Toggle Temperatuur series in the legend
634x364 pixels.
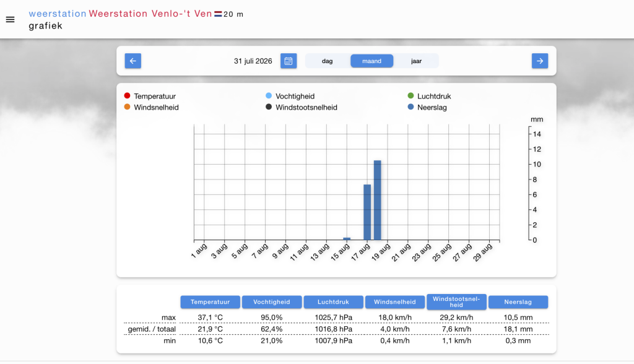[150, 96]
